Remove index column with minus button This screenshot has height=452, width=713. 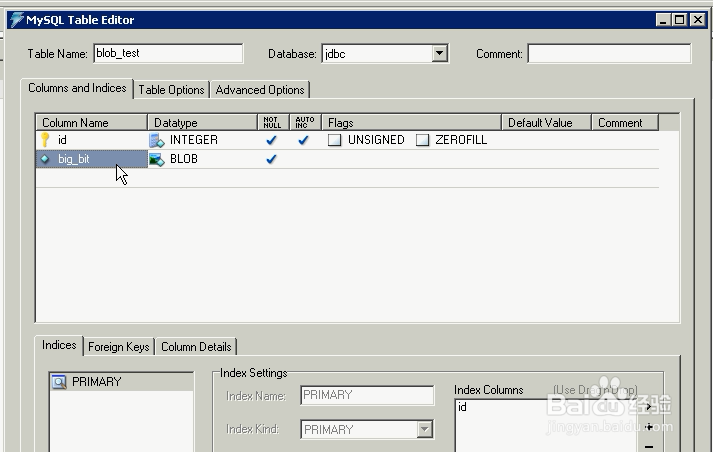649,447
